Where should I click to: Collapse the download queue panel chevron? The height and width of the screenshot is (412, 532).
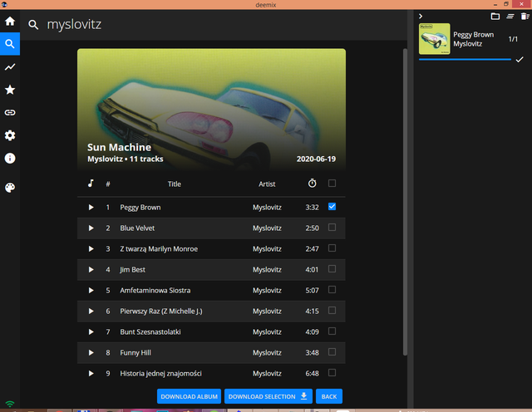click(x=421, y=16)
